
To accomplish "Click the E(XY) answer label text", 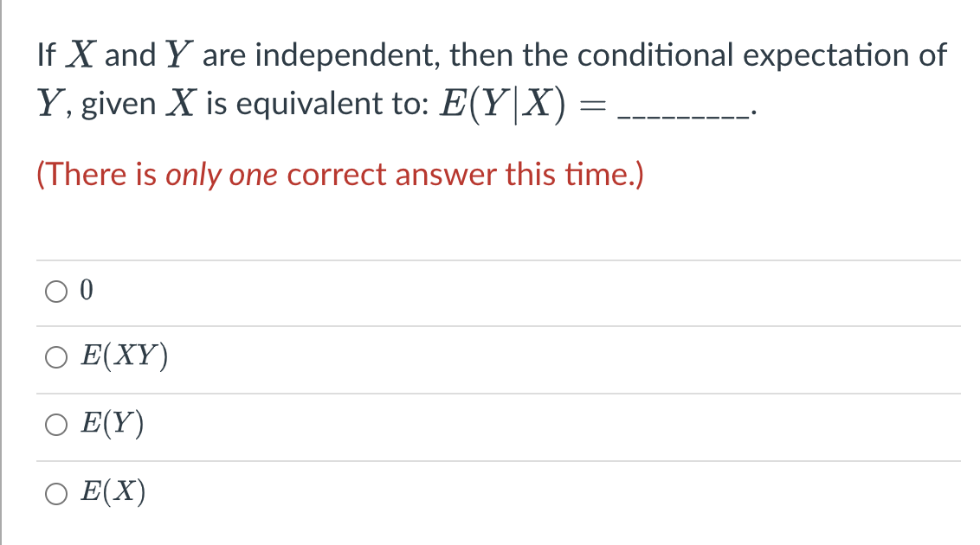I will pos(125,356).
